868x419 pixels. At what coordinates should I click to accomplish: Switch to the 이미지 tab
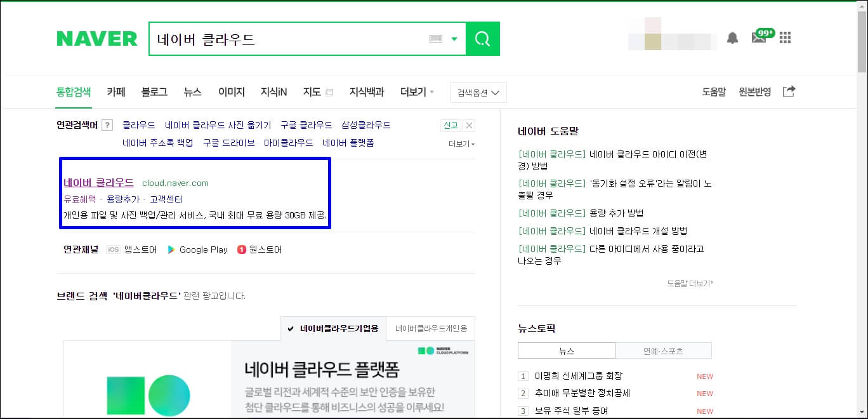point(232,92)
